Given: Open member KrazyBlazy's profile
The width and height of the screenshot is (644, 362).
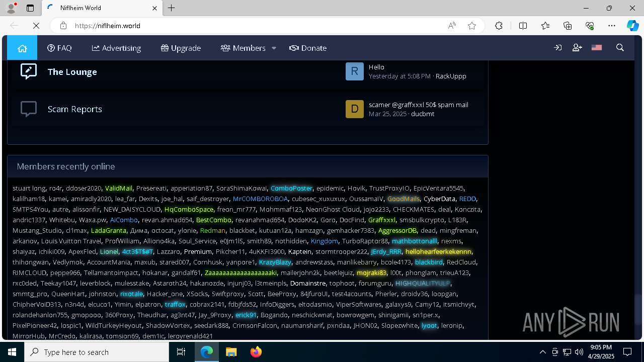Looking at the screenshot, I should point(275,262).
